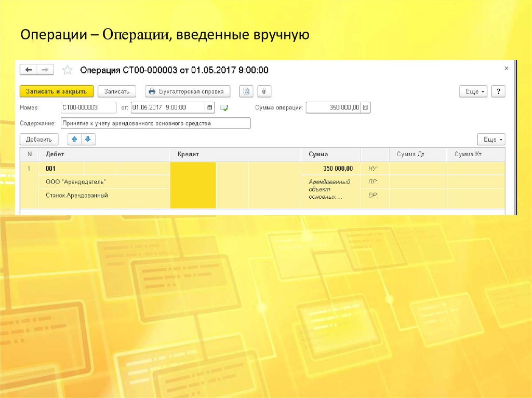Expand the Еще menu above table
532x398 pixels.
point(491,140)
